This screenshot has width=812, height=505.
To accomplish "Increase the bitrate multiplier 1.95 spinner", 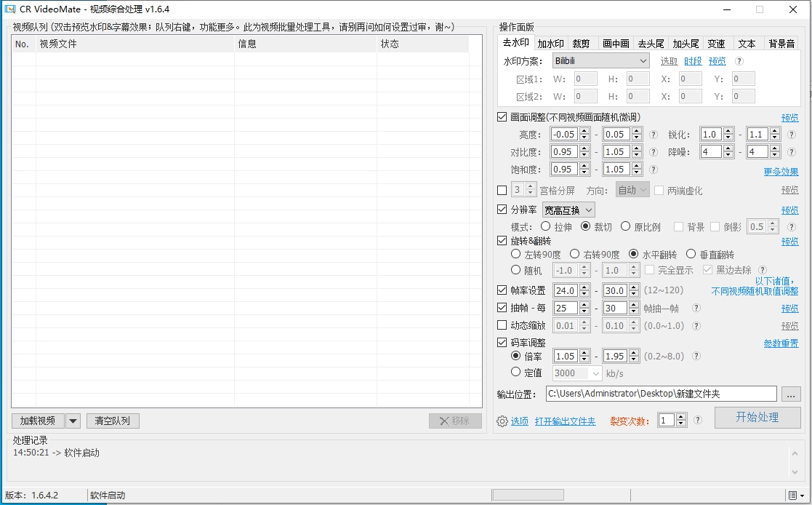I will pyautogui.click(x=634, y=353).
